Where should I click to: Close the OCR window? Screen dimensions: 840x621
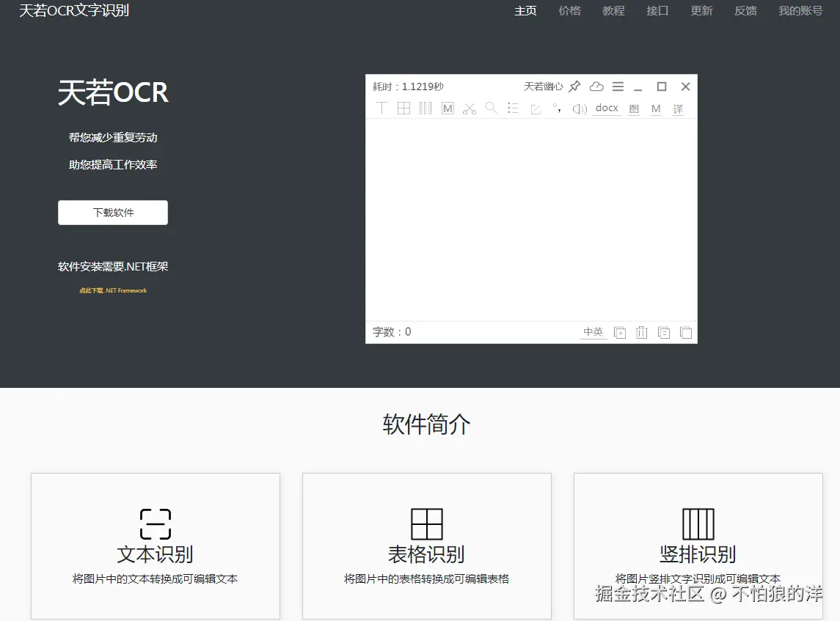tap(685, 87)
